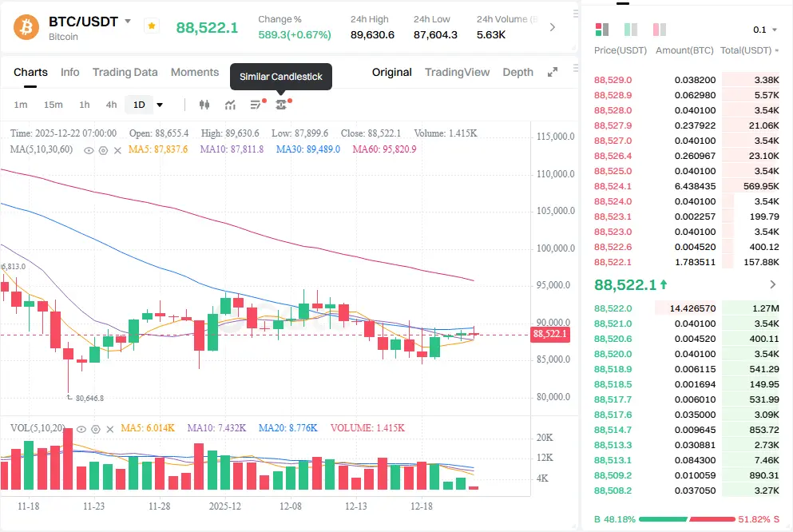Click the bid amount 14.426570
Screen dimensions: 793x532
[x=692, y=308]
